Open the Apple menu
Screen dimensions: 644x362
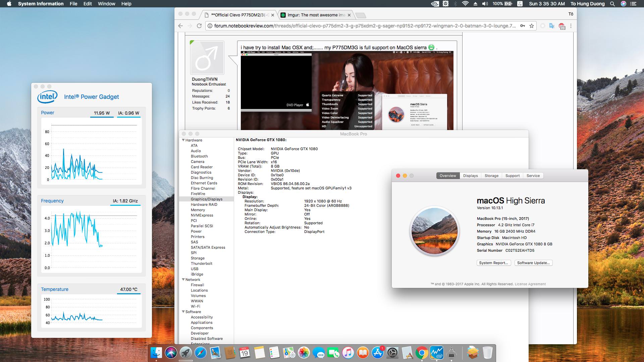point(9,4)
